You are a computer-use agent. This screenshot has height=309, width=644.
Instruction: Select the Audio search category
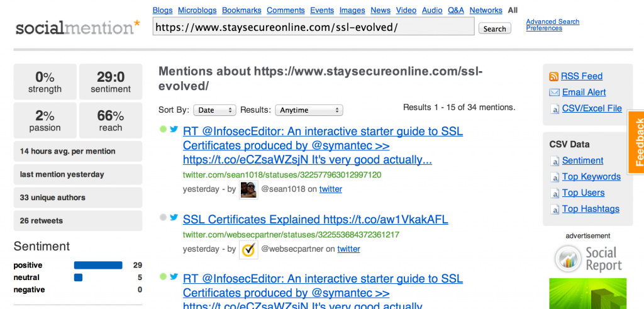click(x=432, y=10)
